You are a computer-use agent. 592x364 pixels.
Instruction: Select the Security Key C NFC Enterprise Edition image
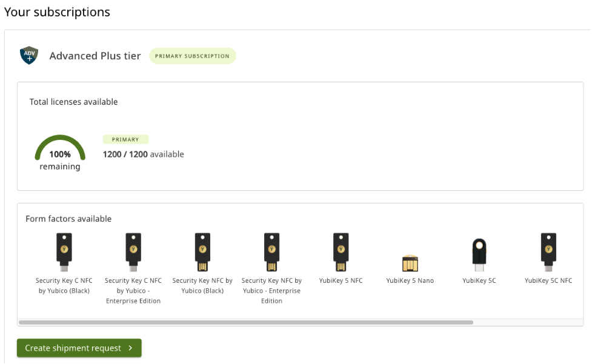pyautogui.click(x=133, y=252)
